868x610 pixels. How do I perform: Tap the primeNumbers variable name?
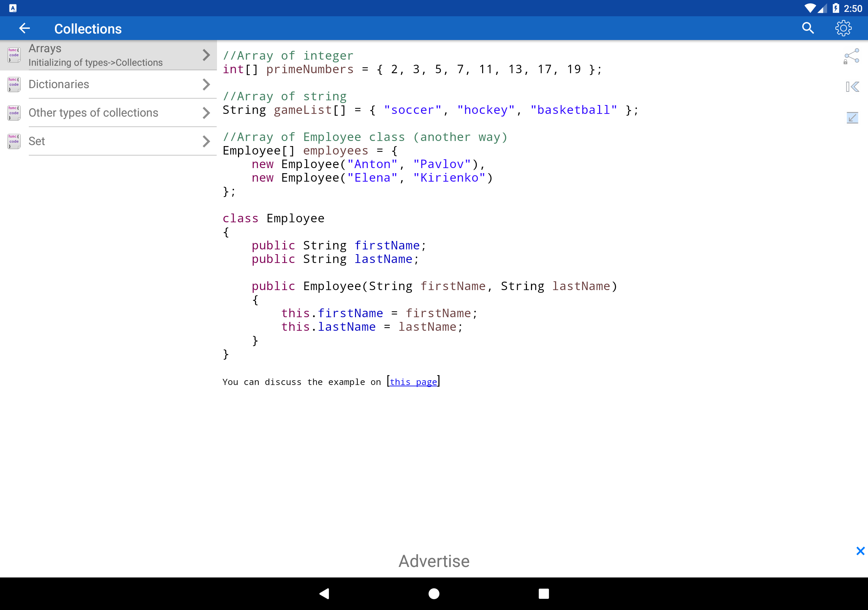click(x=310, y=69)
